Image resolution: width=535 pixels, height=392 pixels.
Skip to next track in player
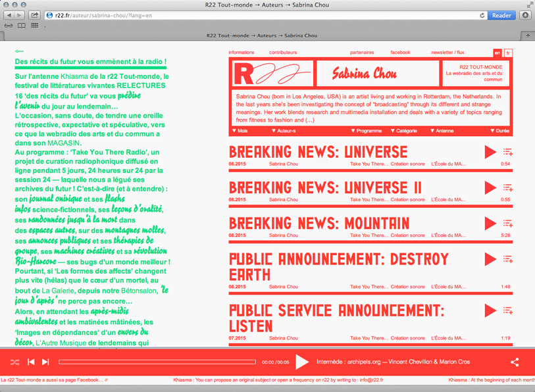pos(45,362)
